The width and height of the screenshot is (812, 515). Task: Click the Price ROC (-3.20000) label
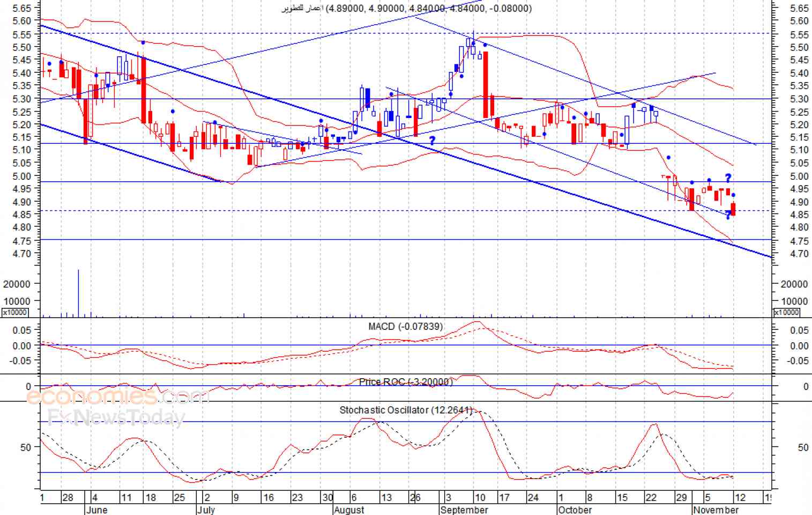pos(406,382)
